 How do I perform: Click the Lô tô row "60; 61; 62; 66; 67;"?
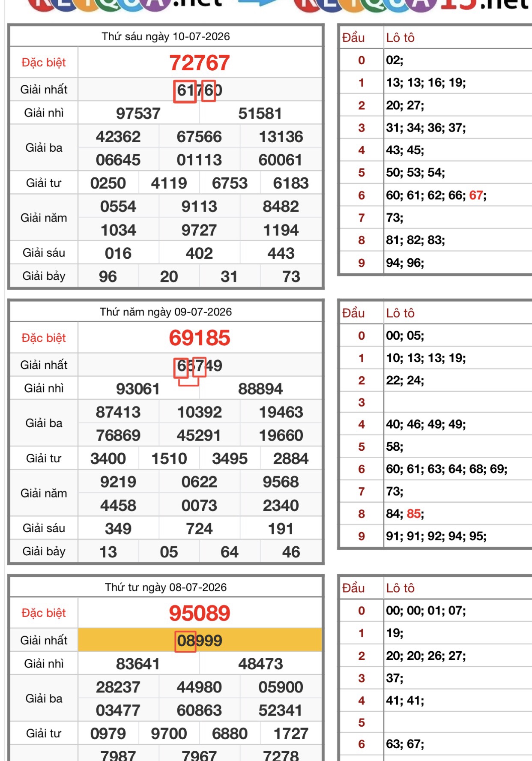point(436,195)
